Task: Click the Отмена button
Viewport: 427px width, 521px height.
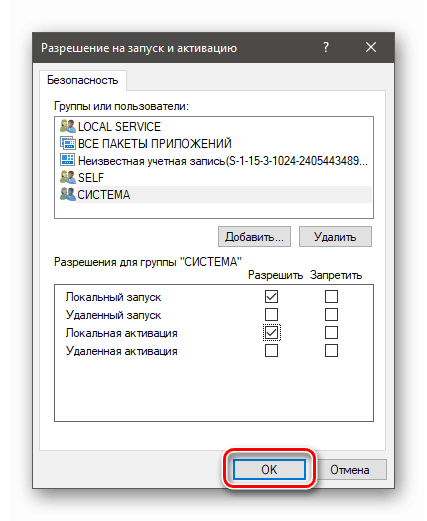Action: 350,469
